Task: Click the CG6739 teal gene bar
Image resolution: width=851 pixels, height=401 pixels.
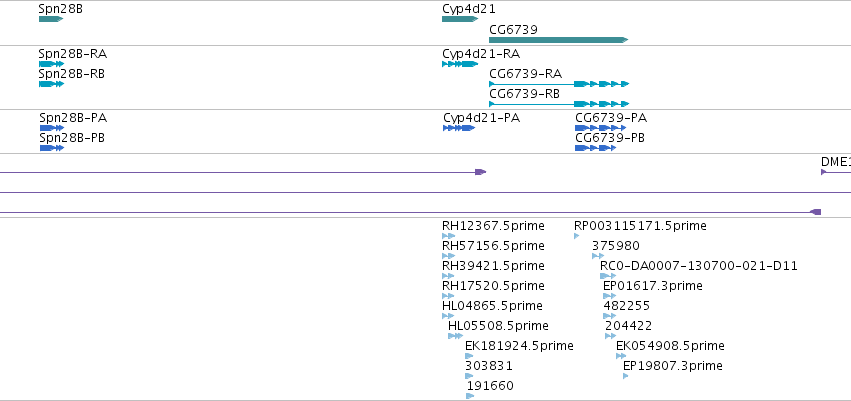Action: (x=558, y=40)
